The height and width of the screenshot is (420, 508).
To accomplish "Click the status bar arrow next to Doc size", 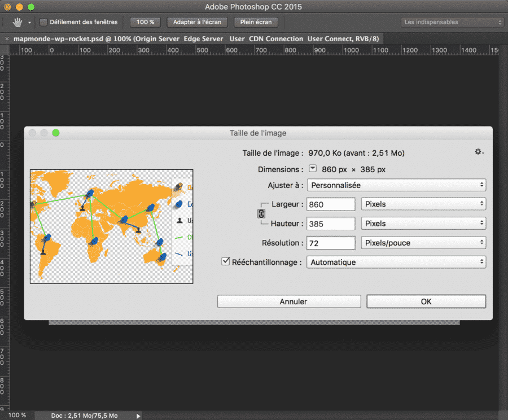I will [x=139, y=415].
